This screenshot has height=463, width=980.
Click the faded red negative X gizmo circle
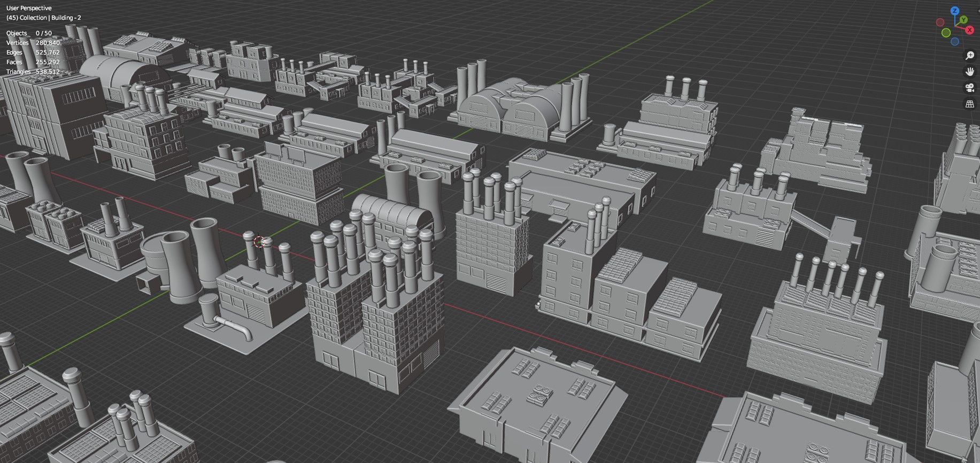pos(940,22)
